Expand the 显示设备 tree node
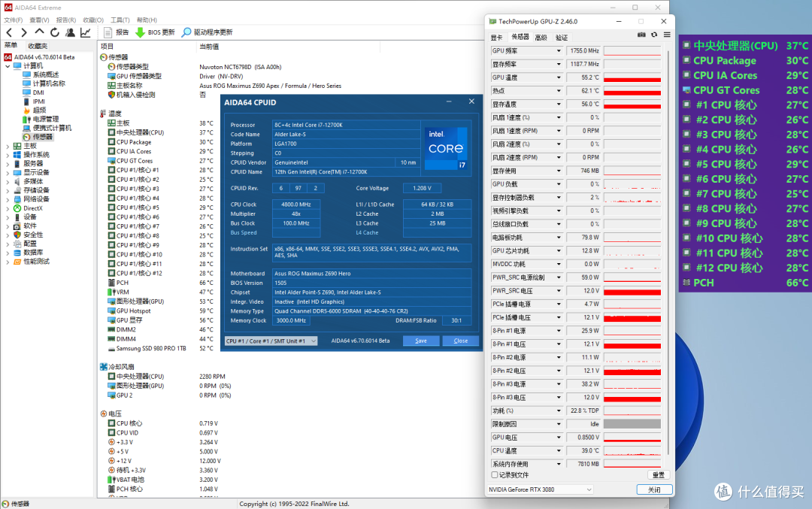The width and height of the screenshot is (812, 509). pyautogui.click(x=8, y=172)
